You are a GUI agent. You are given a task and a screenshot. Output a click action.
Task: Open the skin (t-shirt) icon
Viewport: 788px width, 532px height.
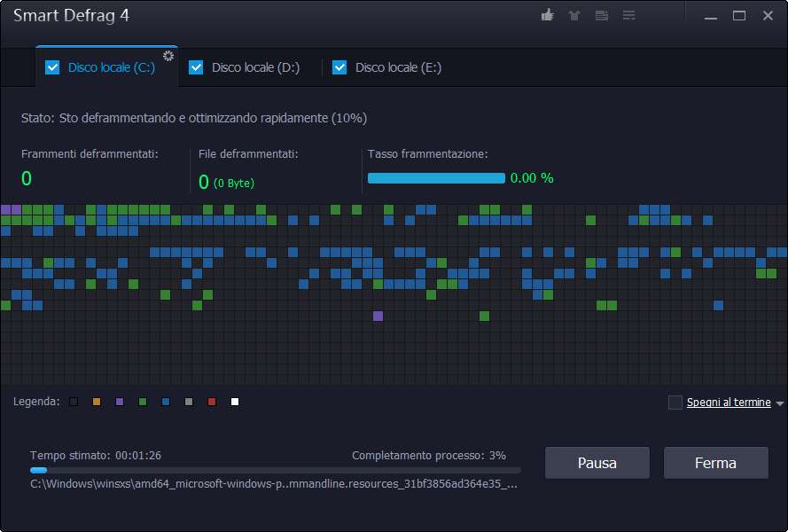pyautogui.click(x=574, y=16)
